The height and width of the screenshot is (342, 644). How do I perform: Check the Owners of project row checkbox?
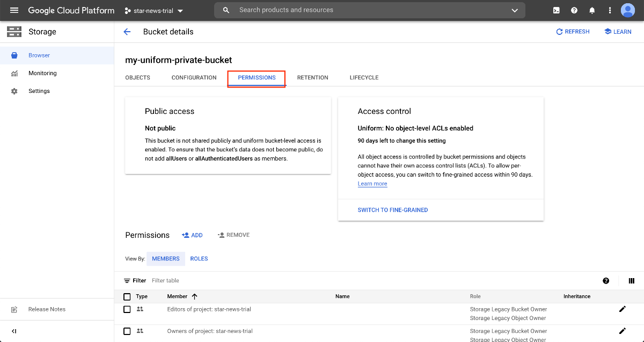click(x=127, y=331)
